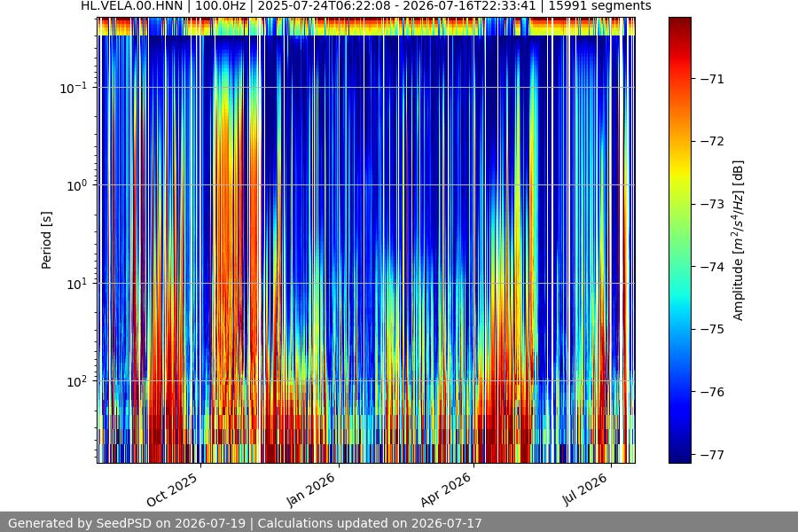This screenshot has height=532, width=798.
Task: Click the Apr 2026 date label
Action: click(x=445, y=490)
